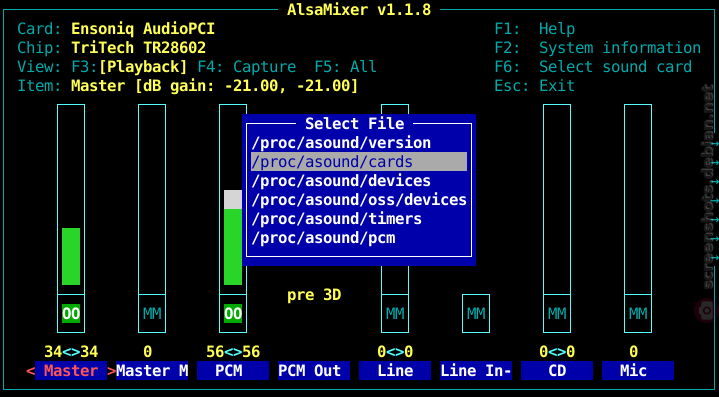719x397 pixels.
Task: Click the PCM level value 56<>56
Action: coord(233,352)
